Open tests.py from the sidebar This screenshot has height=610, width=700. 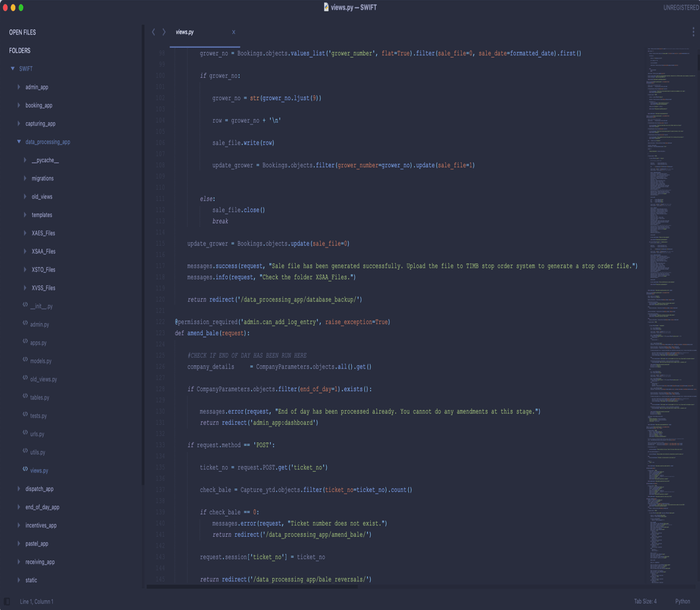(x=38, y=416)
